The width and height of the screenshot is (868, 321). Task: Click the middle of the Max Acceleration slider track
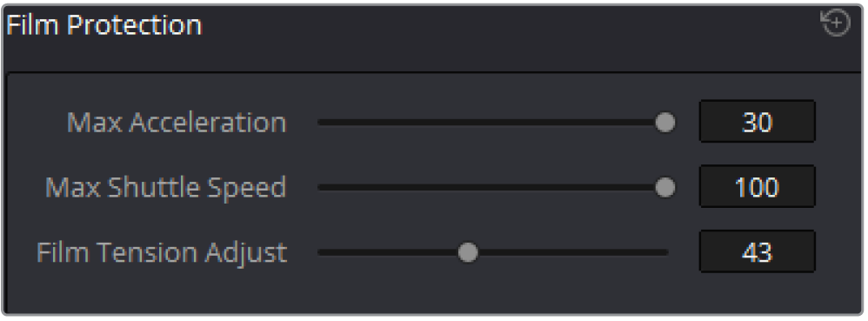492,123
